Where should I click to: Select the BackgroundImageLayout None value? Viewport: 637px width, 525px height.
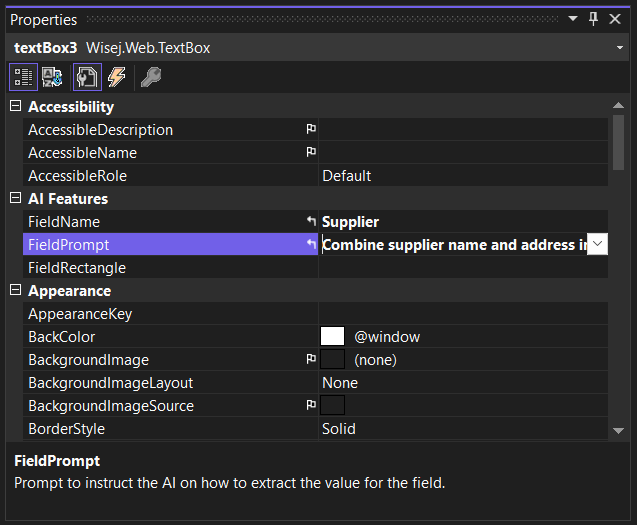[x=464, y=383]
